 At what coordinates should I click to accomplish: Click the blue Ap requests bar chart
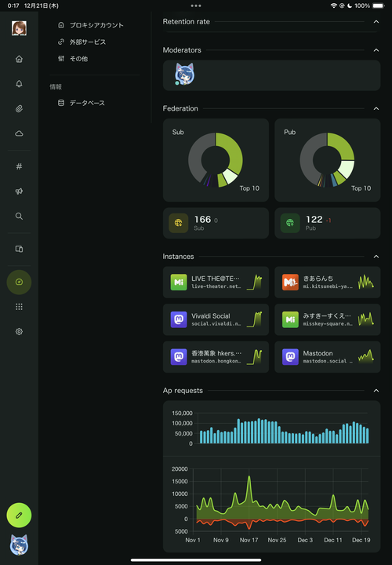coord(271,428)
